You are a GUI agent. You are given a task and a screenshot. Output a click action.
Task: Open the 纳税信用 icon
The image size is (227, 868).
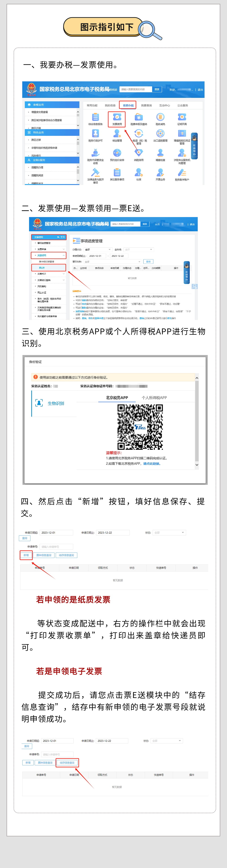pyautogui.click(x=138, y=153)
